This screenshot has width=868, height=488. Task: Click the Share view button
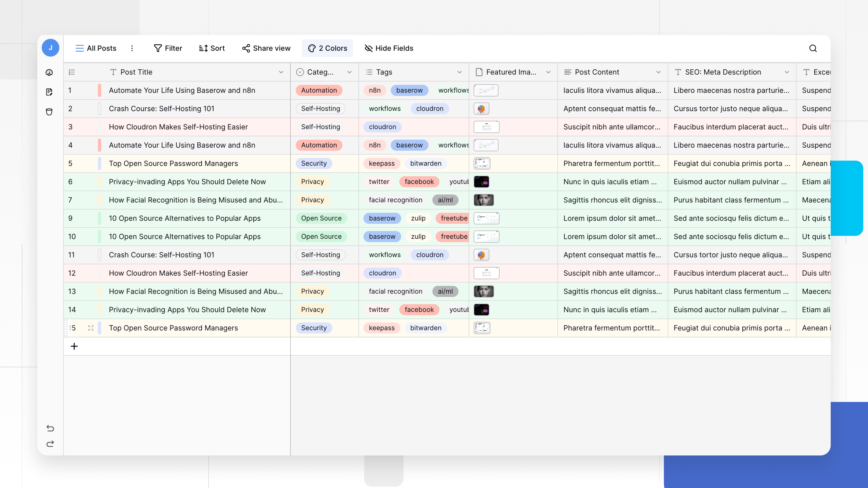pyautogui.click(x=266, y=48)
